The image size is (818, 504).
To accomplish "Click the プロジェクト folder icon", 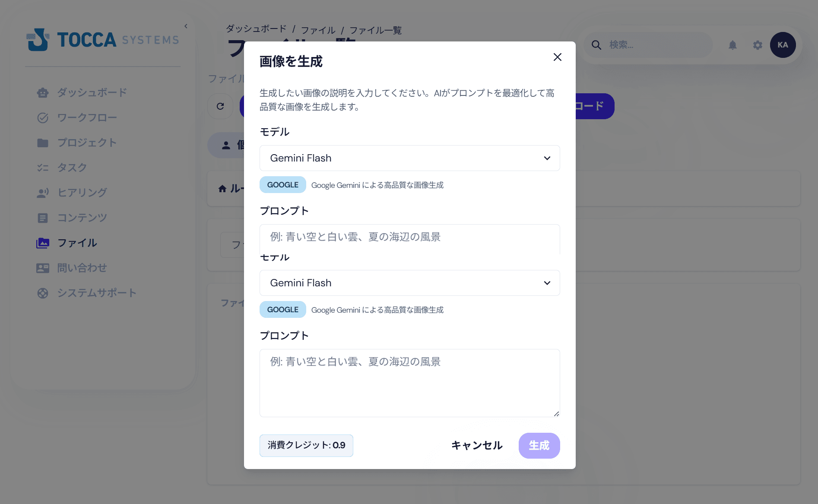I will [x=43, y=143].
